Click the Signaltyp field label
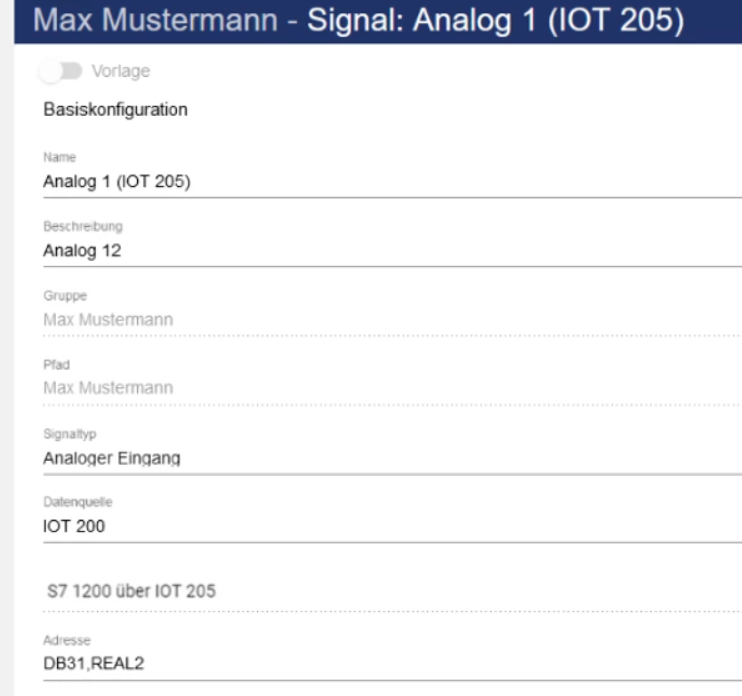Viewport: 742px width, 696px height. [x=66, y=435]
